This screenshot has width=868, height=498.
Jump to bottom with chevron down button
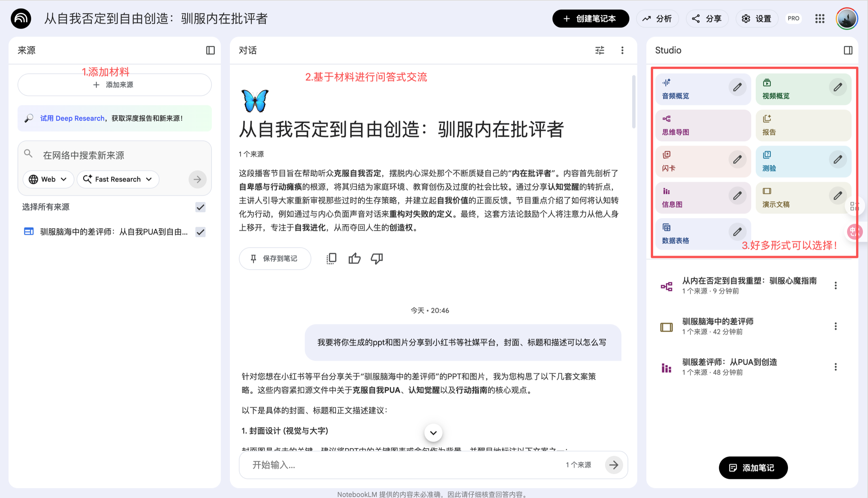[433, 433]
